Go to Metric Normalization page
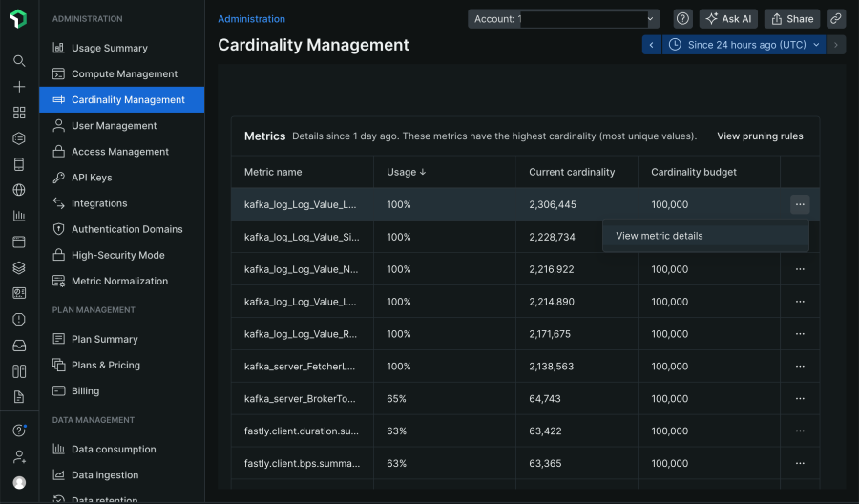The height and width of the screenshot is (504, 859). coord(119,282)
